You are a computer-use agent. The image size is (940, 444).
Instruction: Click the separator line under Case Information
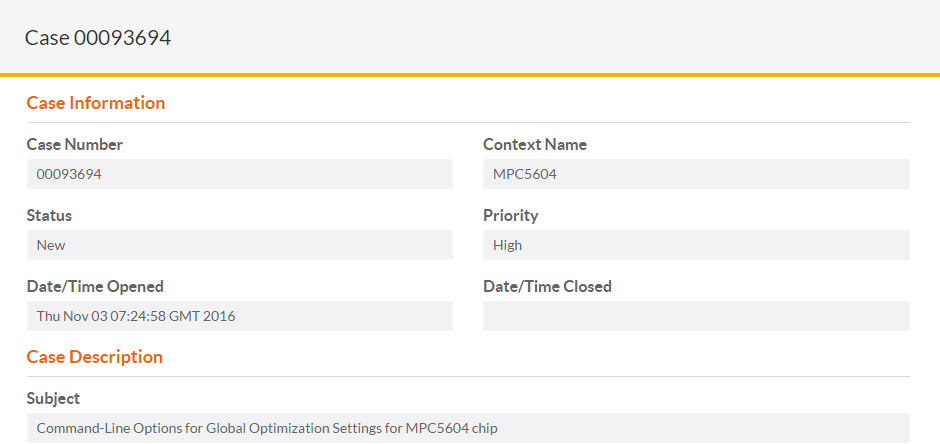[468, 123]
